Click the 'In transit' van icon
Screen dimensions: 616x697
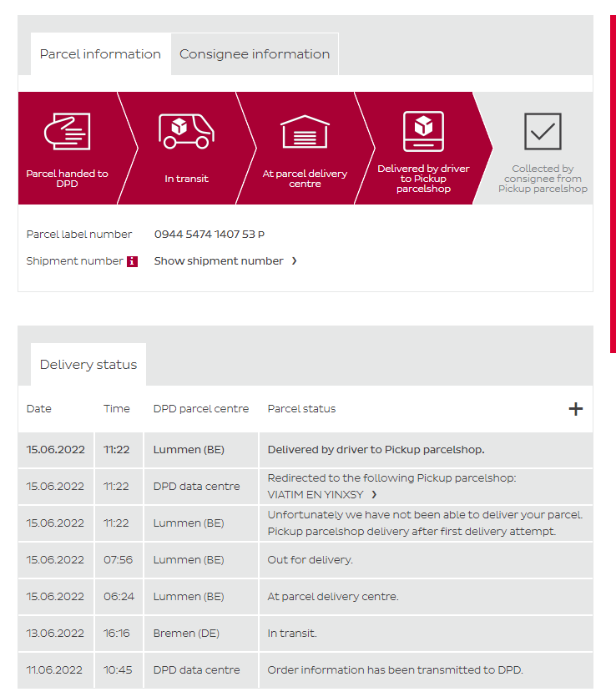click(x=186, y=131)
